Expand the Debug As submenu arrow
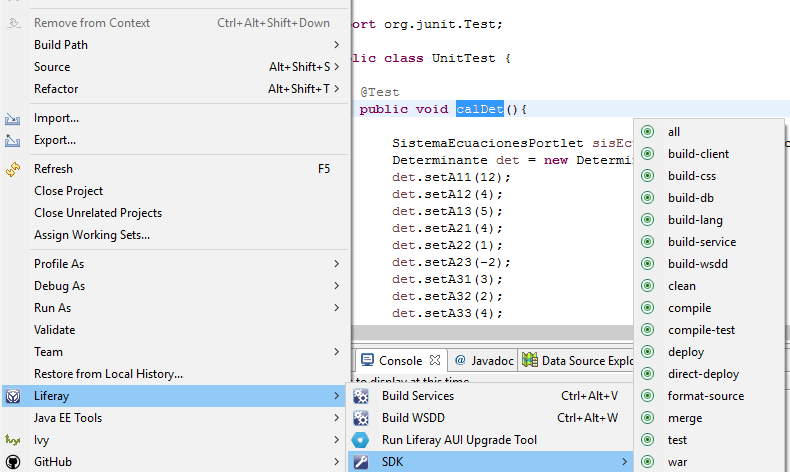The image size is (790, 472). pos(337,286)
